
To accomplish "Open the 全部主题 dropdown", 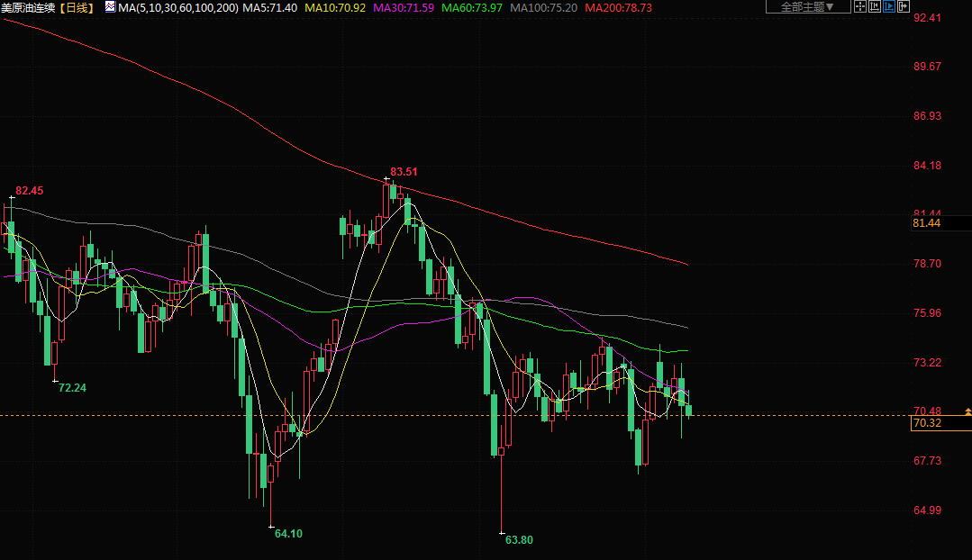I will 807,6.
